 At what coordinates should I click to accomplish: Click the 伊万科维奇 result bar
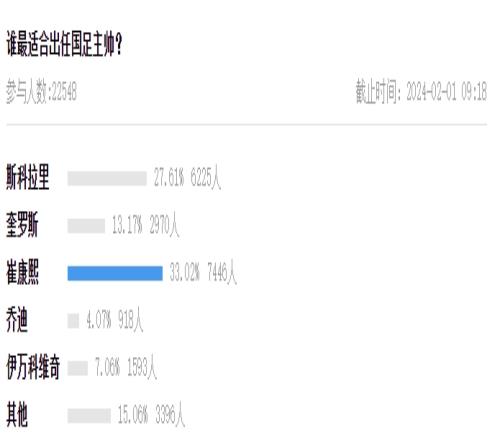tap(78, 368)
